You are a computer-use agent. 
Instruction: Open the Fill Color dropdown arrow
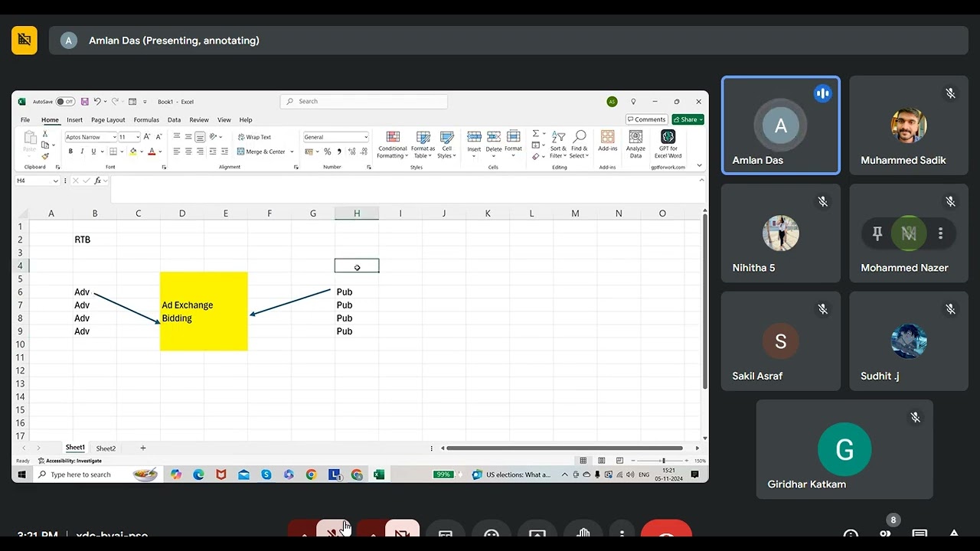(x=141, y=152)
